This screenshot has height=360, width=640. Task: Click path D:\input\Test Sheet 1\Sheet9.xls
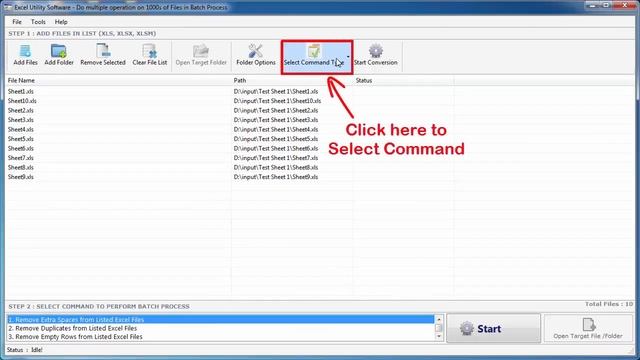[x=276, y=177]
